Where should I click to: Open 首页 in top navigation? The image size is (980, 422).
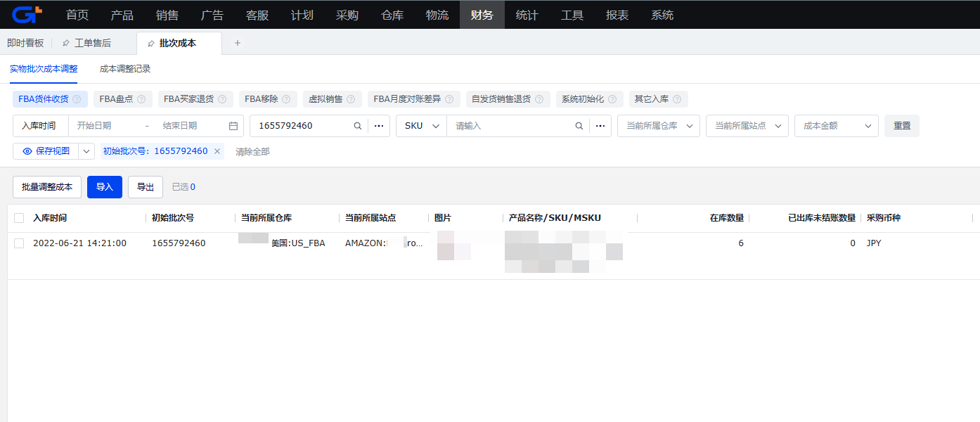coord(77,15)
